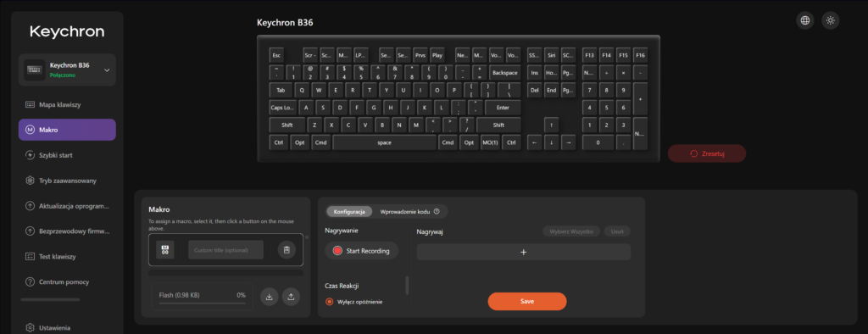Click the Del key on the keyboard
This screenshot has height=334, width=868.
tap(534, 91)
